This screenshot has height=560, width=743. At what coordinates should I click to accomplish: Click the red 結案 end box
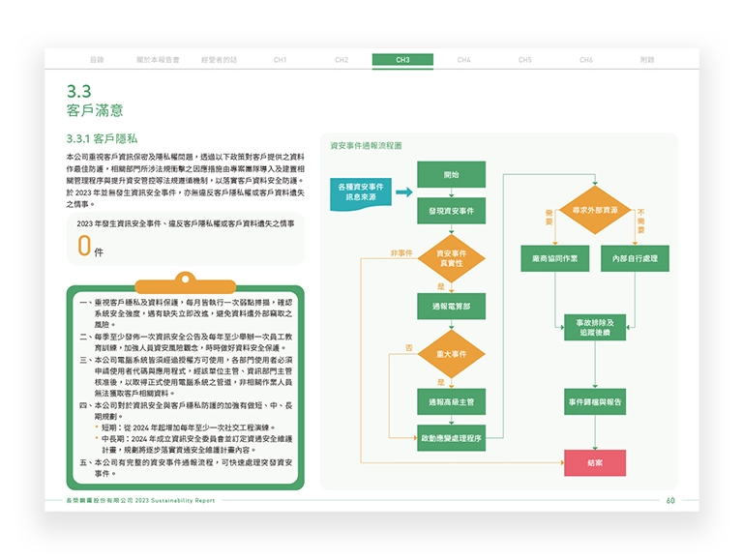point(594,463)
